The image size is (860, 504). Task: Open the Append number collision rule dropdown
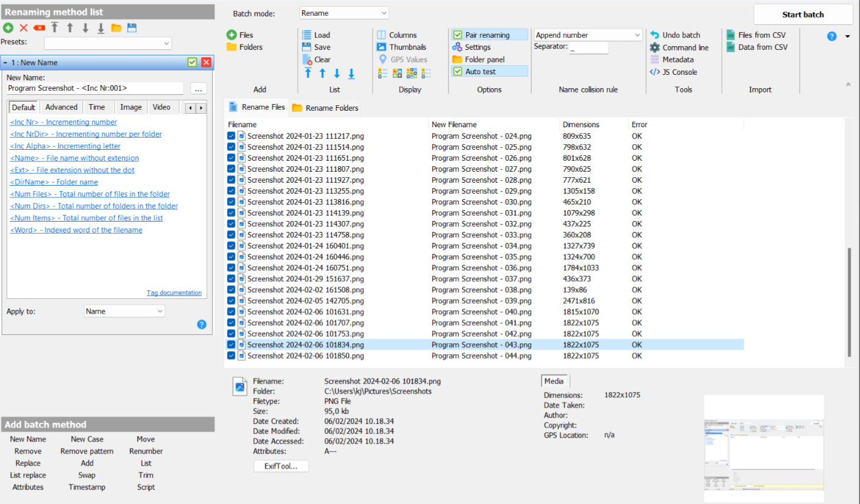(x=588, y=35)
